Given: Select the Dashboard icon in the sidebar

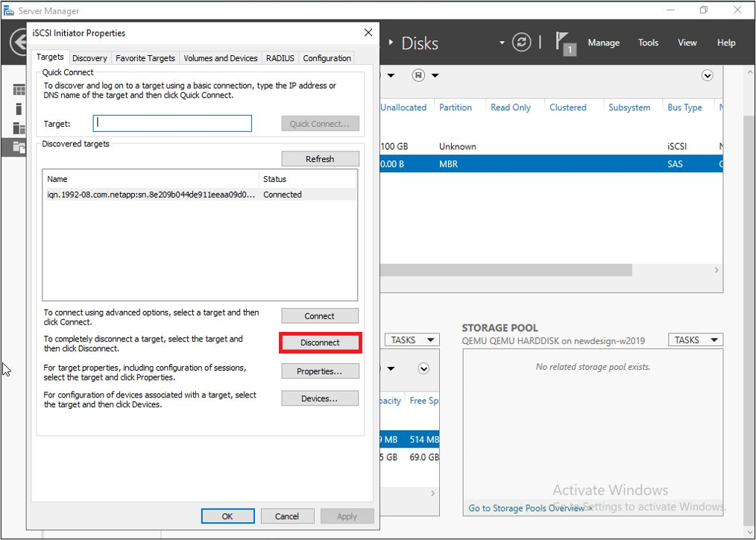Looking at the screenshot, I should coord(19,90).
